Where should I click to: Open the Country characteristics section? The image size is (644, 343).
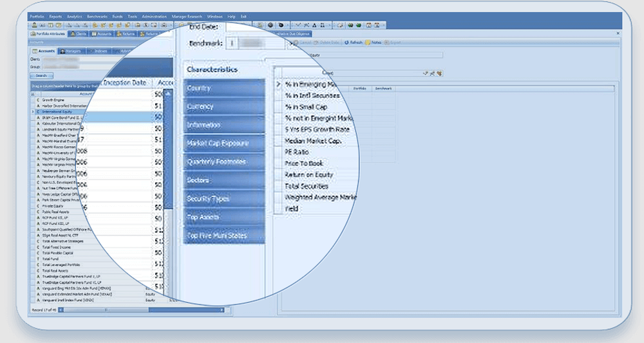click(224, 88)
